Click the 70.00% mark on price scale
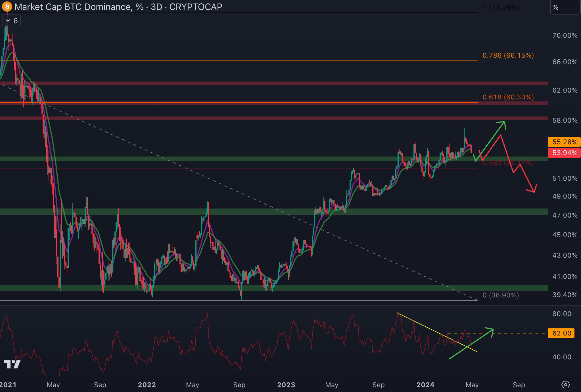 pyautogui.click(x=565, y=36)
